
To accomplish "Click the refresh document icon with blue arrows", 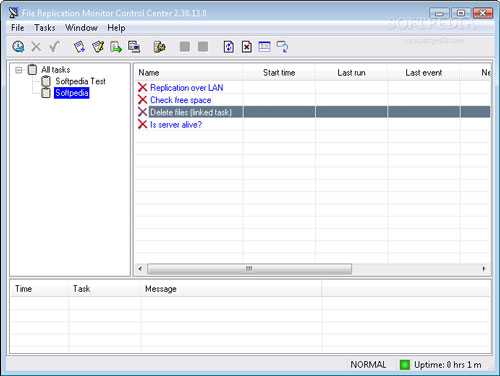I will (228, 47).
